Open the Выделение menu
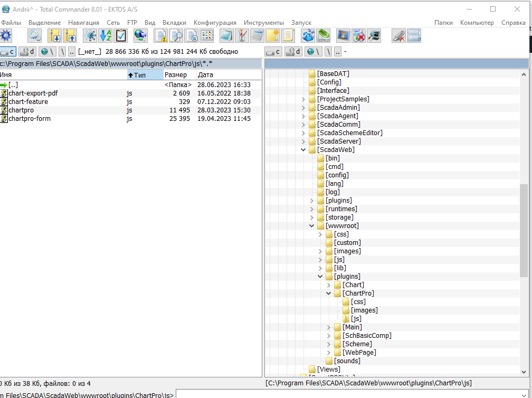This screenshot has height=398, width=532. 44,23
